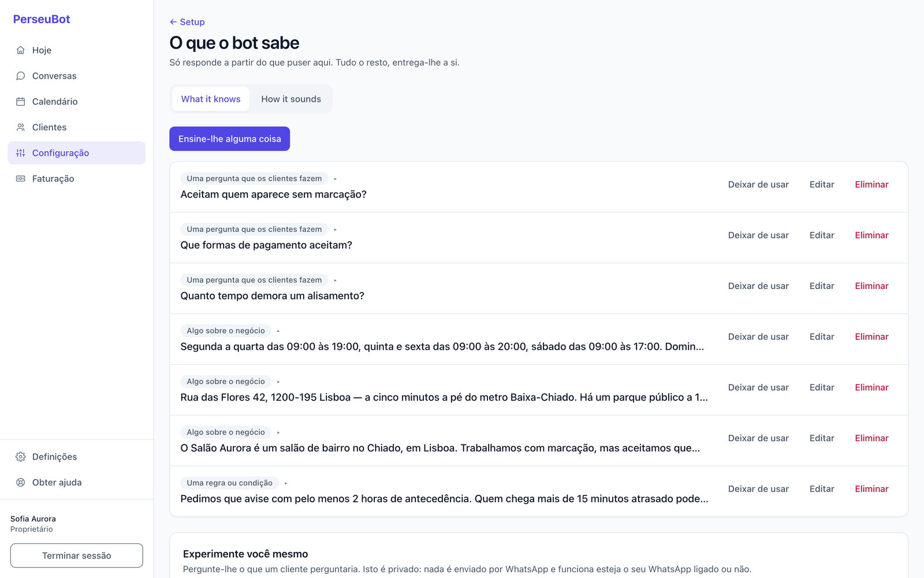Expand the 'Quanto tempo demora um alisamento?' entry arrow

coord(335,280)
